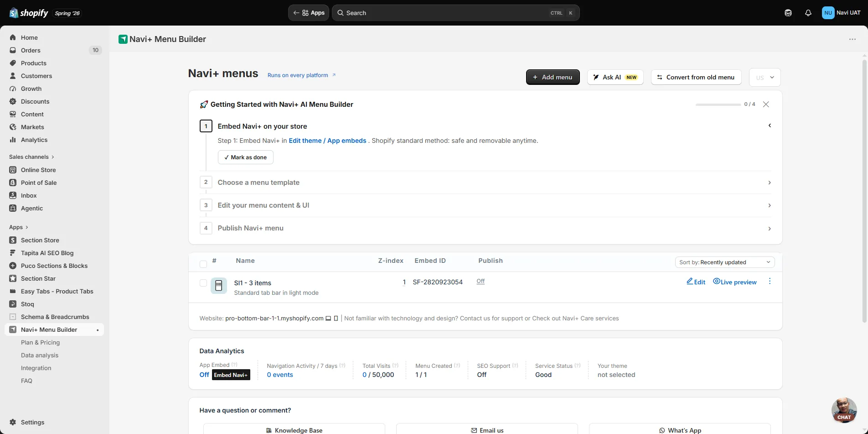Click the Sl1 menu tab bar thumbnail icon

[218, 286]
